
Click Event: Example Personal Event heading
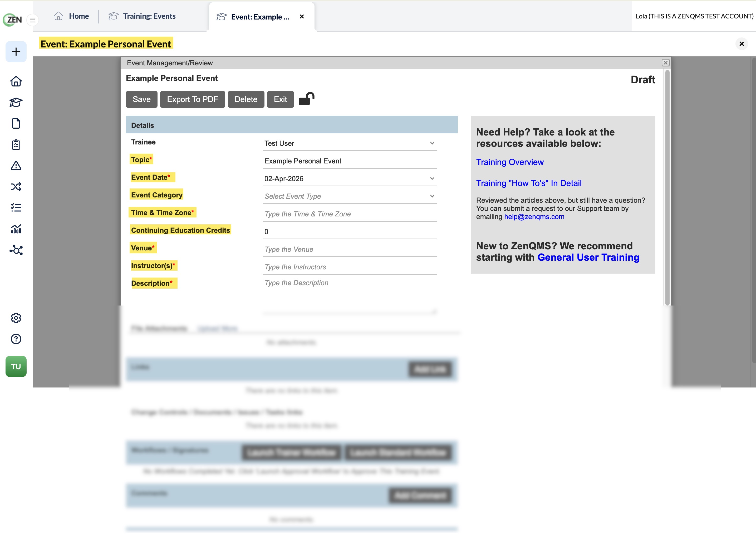tap(106, 44)
